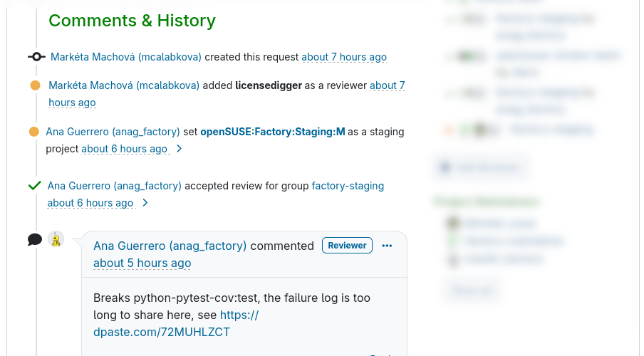Open the dpaste.com failure log link

point(162,332)
